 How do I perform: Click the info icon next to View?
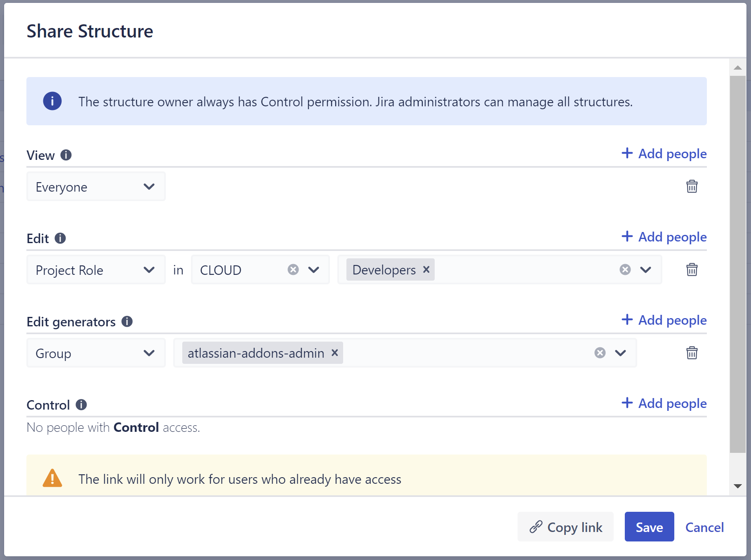[65, 155]
